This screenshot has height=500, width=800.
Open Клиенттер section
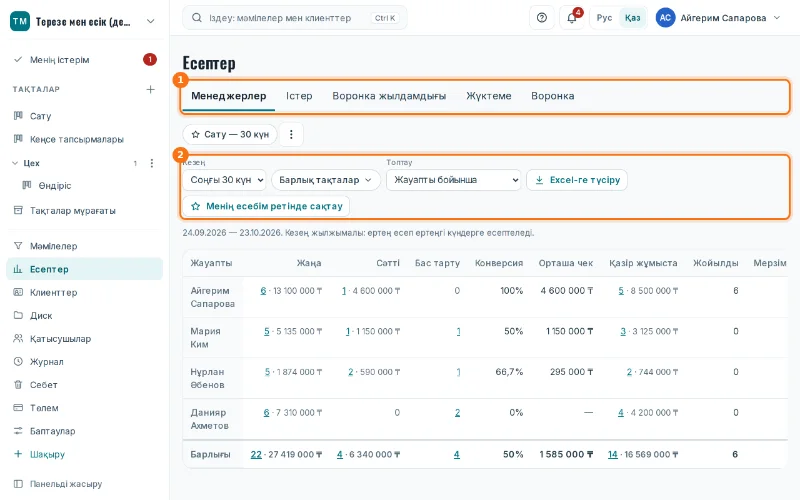[x=84, y=292]
